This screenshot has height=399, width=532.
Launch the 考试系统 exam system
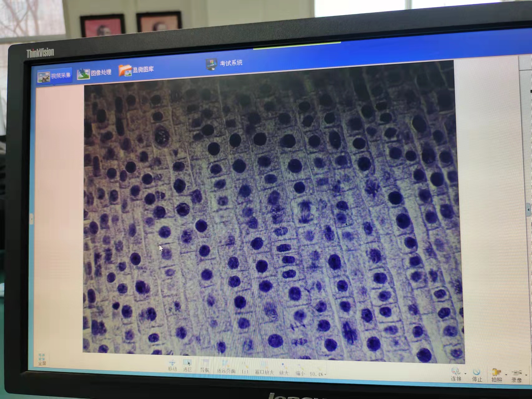224,63
